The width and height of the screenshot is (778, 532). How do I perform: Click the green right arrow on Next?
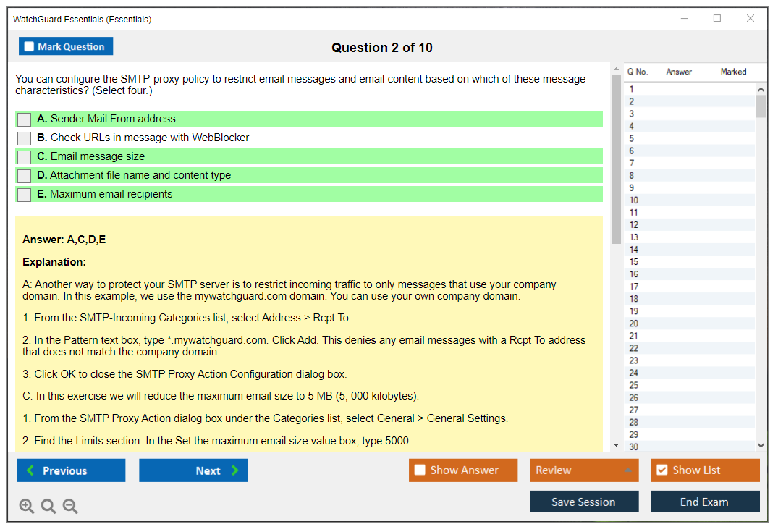coord(234,470)
